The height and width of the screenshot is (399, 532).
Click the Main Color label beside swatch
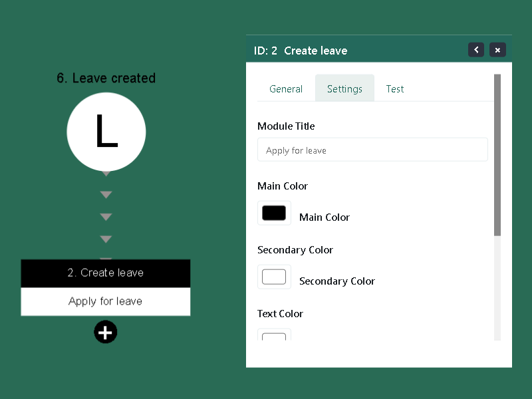click(x=325, y=217)
